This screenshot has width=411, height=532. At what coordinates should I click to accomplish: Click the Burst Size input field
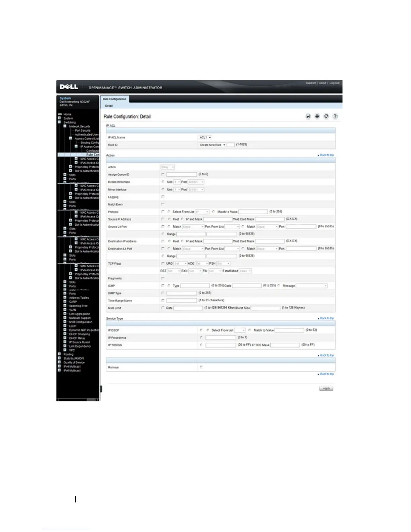pyautogui.click(x=266, y=308)
